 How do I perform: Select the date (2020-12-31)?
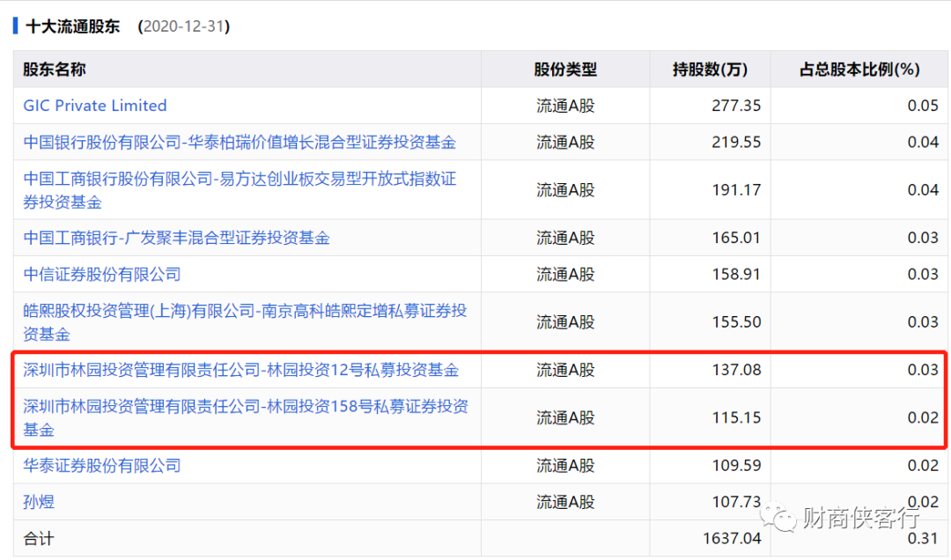[184, 26]
